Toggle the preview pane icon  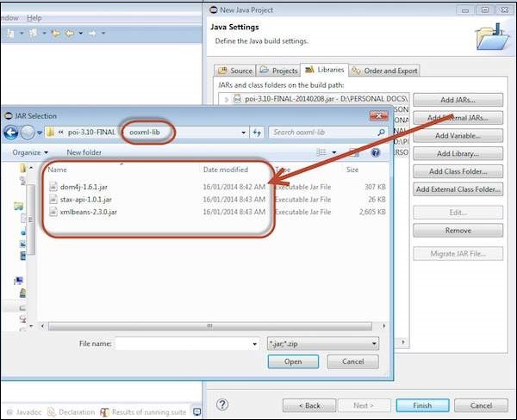354,152
